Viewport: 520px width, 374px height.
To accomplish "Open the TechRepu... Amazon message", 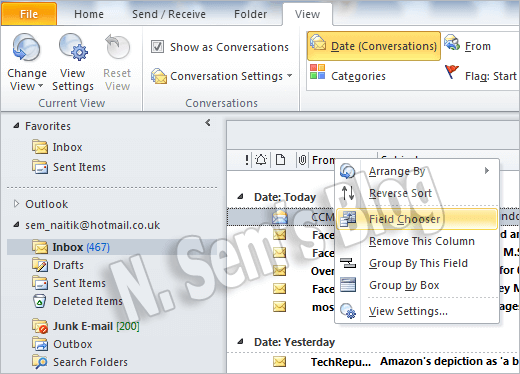I will [373, 362].
